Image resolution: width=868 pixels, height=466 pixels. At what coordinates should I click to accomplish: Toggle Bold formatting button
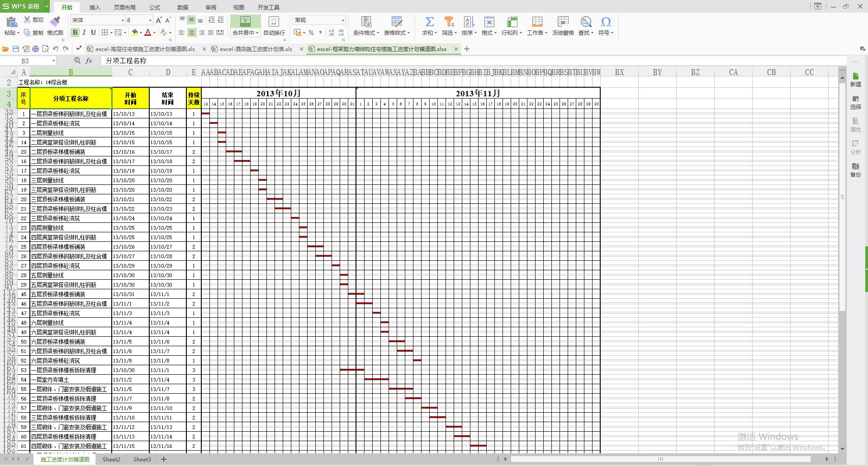tap(75, 33)
